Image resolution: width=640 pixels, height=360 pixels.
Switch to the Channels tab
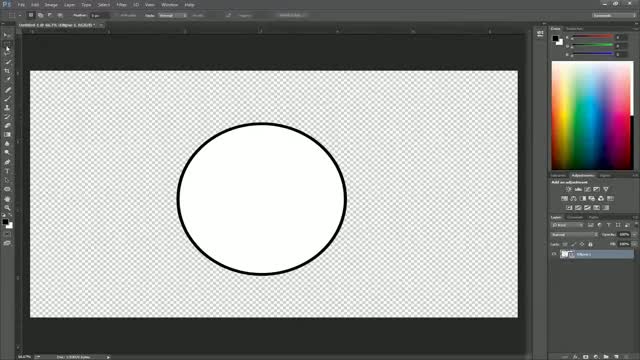pyautogui.click(x=575, y=217)
